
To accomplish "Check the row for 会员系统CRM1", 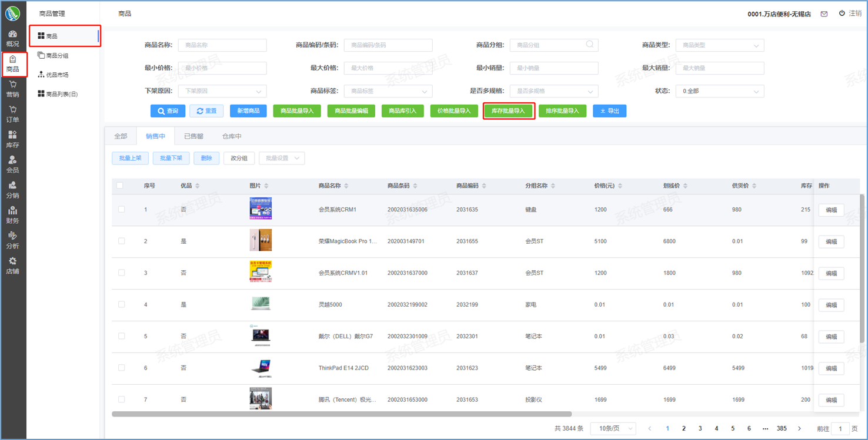I will 122,210.
